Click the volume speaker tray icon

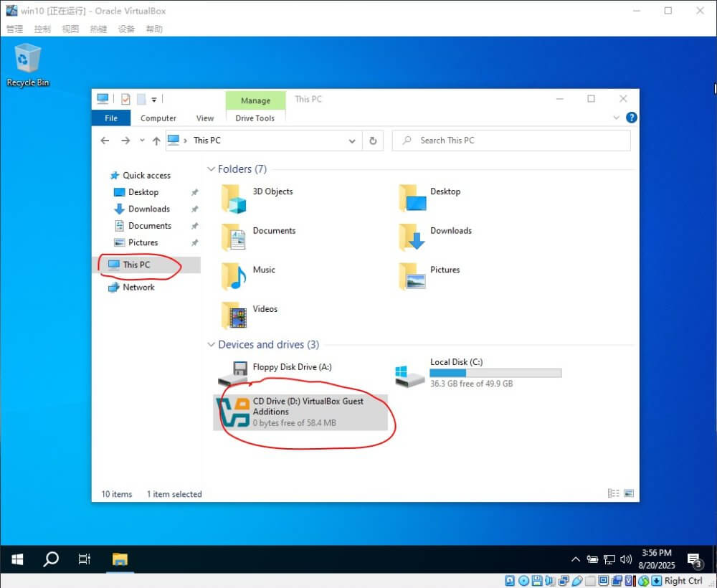[626, 559]
